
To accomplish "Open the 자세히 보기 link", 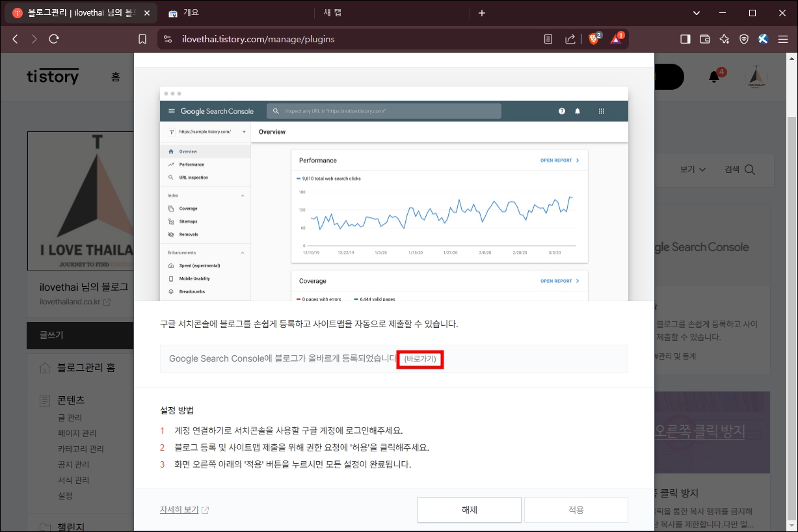I will (184, 510).
